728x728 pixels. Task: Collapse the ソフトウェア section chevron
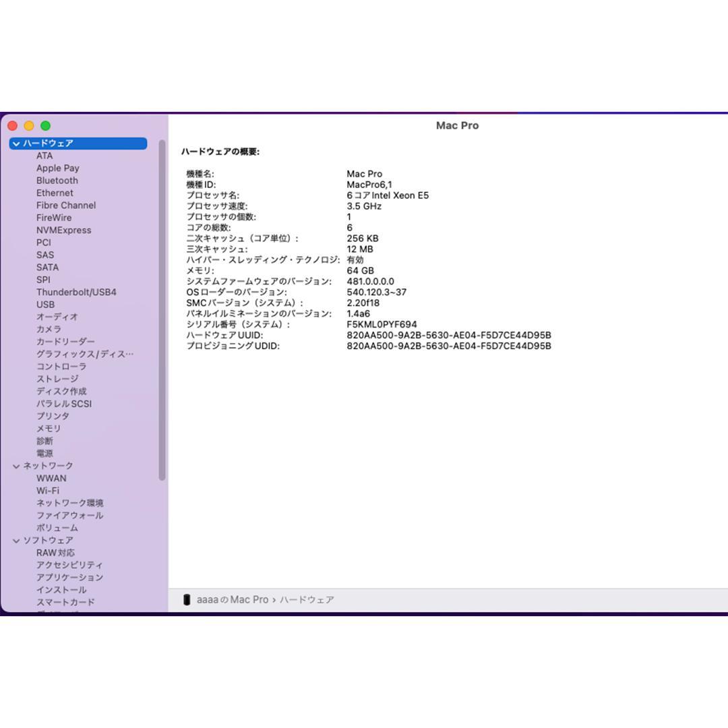pos(16,541)
